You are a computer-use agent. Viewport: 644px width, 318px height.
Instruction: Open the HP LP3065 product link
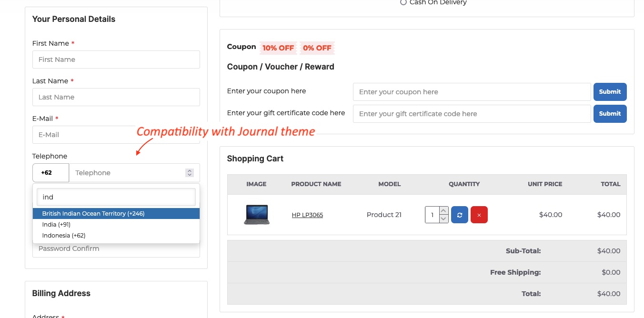[x=307, y=215]
